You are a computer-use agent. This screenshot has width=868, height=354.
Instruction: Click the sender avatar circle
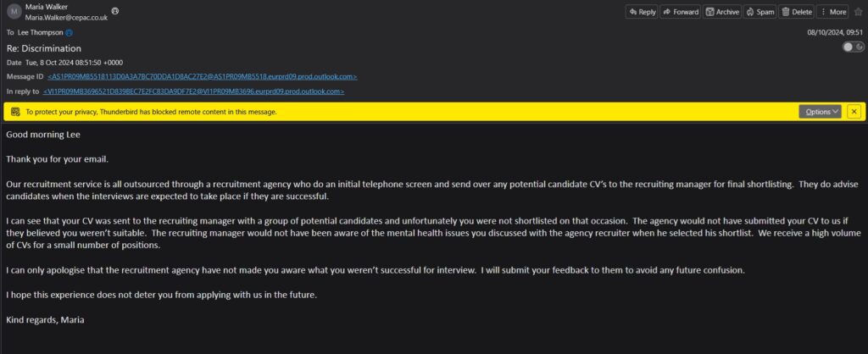(14, 12)
